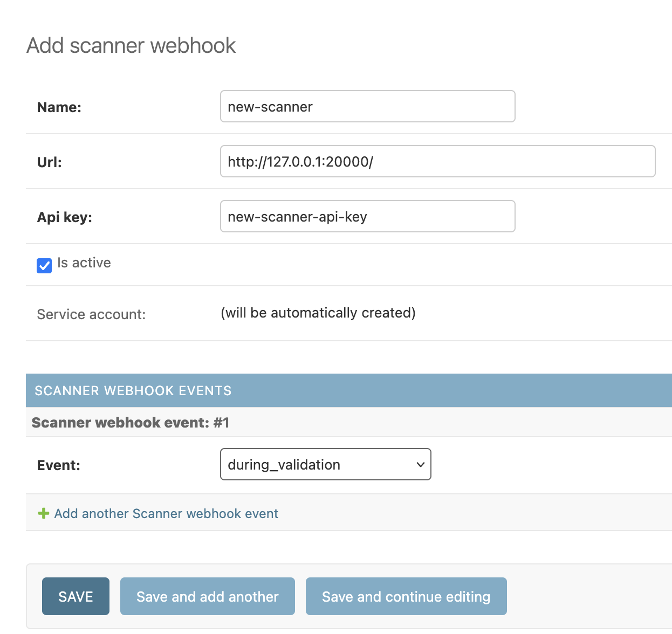Click the 'Url:' field label
672x634 pixels.
[x=50, y=162]
